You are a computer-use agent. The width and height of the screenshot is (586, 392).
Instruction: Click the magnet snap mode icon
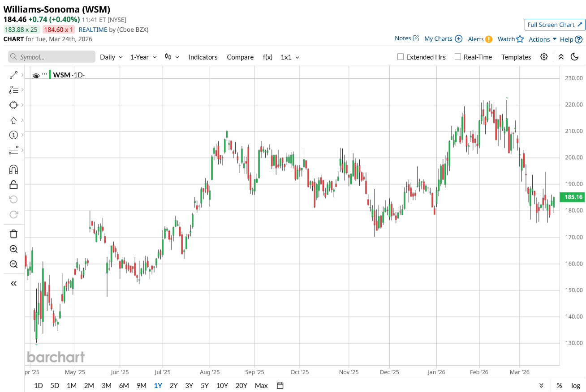(13, 170)
